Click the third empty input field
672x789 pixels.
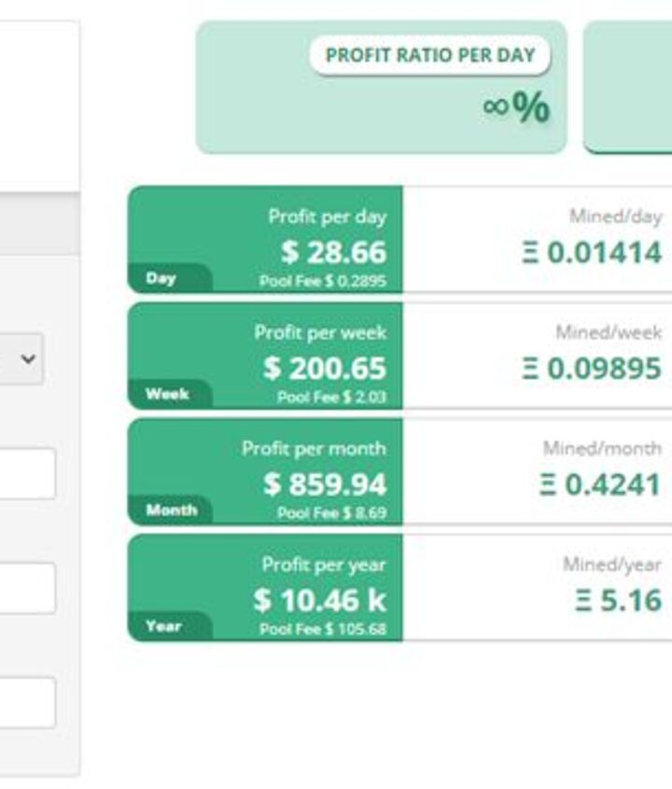coord(26,702)
